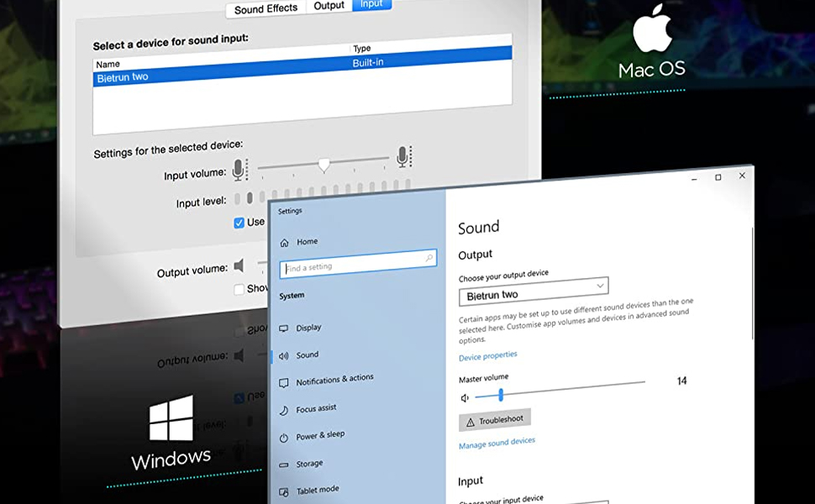Image resolution: width=815 pixels, height=504 pixels.
Task: Switch to the Sound Effects tab
Action: point(266,8)
